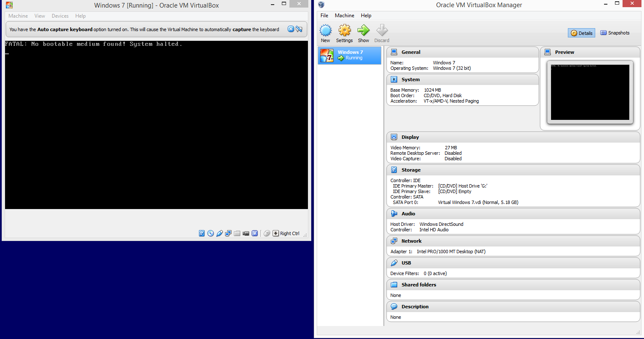The image size is (644, 339).
Task: Click the Show toolbar icon in Manager
Action: (363, 33)
